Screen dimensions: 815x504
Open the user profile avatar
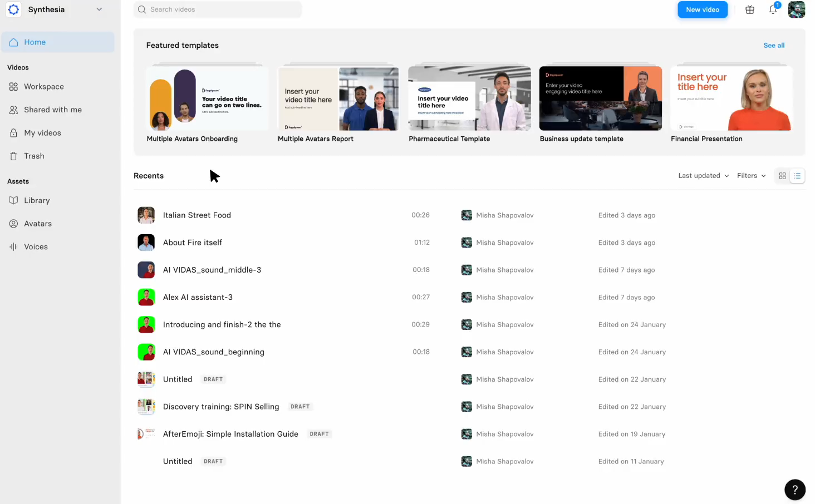(x=797, y=9)
